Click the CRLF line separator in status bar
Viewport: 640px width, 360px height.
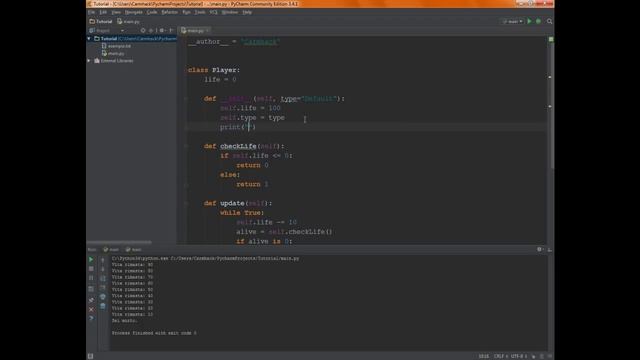click(x=501, y=356)
